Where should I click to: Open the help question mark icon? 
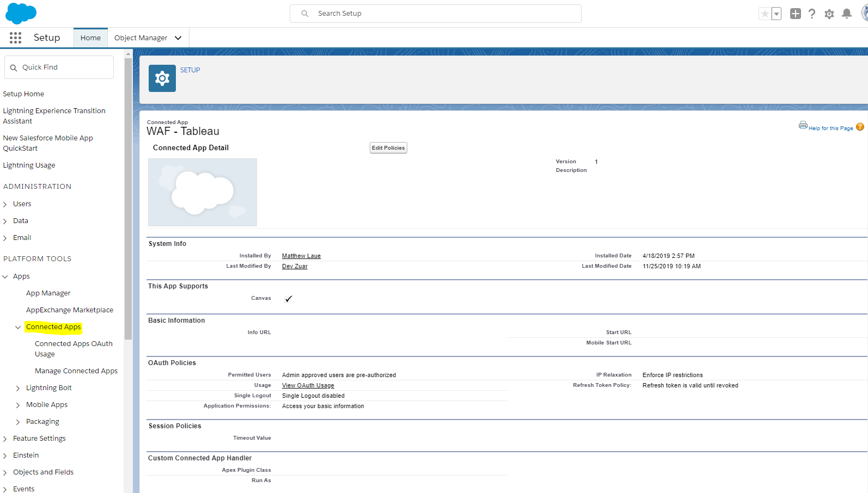point(812,14)
